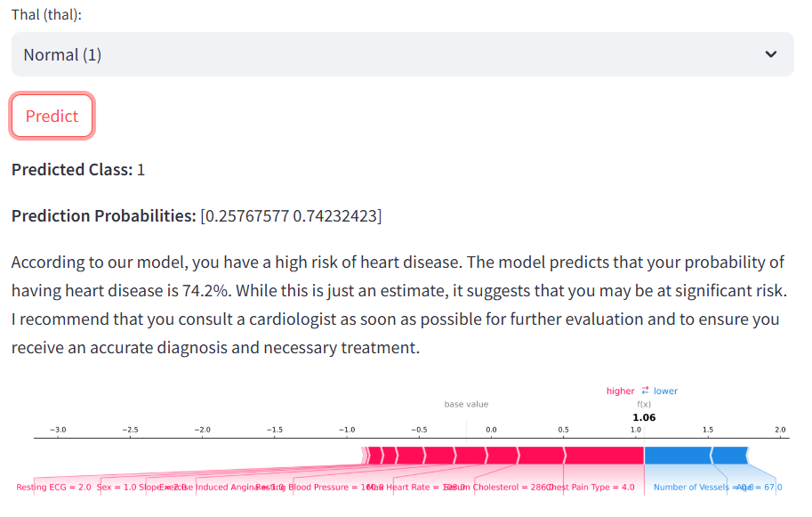Click the blue segment of the force plot
Screen dimensions: 812x517
(x=677, y=456)
